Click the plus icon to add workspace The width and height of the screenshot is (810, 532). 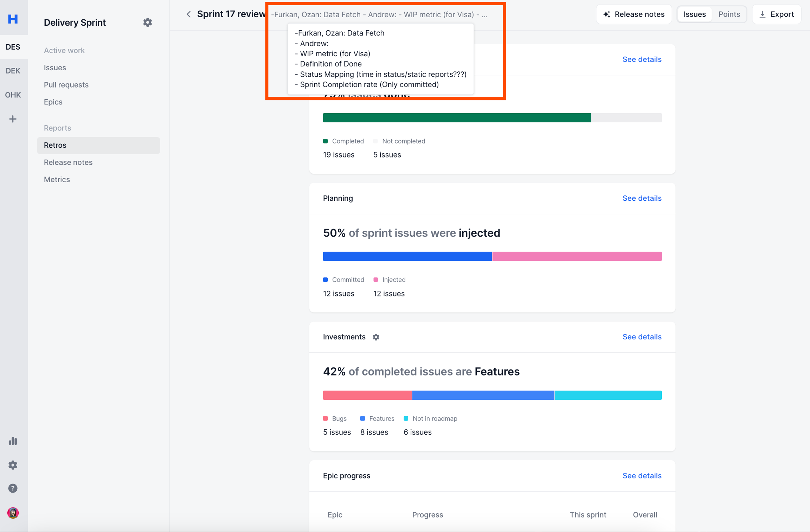click(13, 119)
